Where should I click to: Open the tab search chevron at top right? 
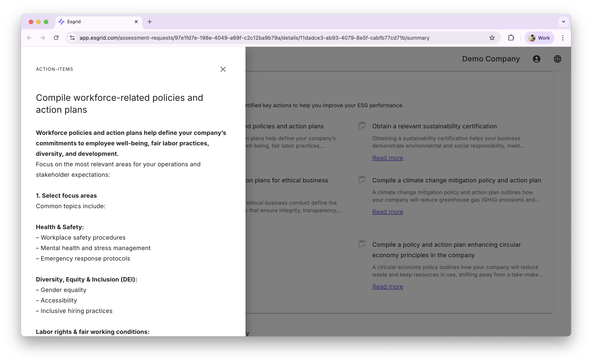pyautogui.click(x=563, y=22)
